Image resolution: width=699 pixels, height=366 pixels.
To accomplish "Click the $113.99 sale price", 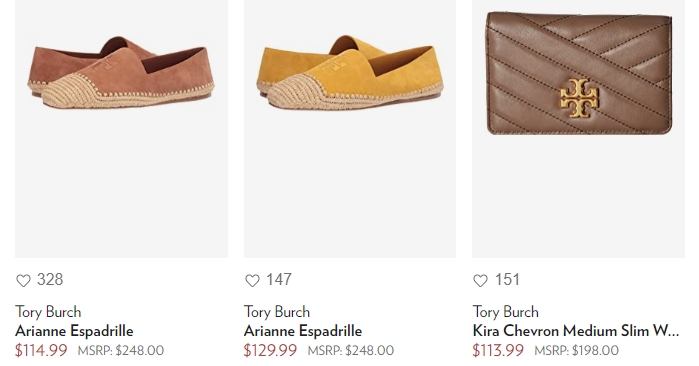I will (498, 350).
